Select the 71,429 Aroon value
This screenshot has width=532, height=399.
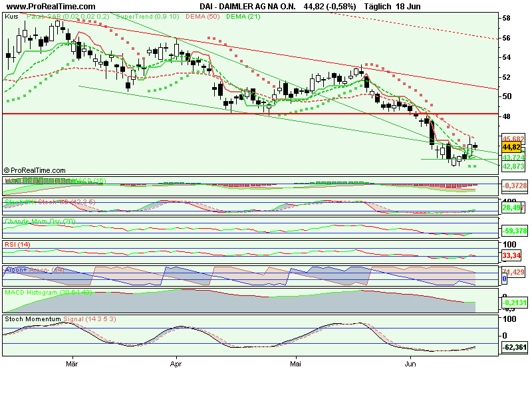pos(513,272)
